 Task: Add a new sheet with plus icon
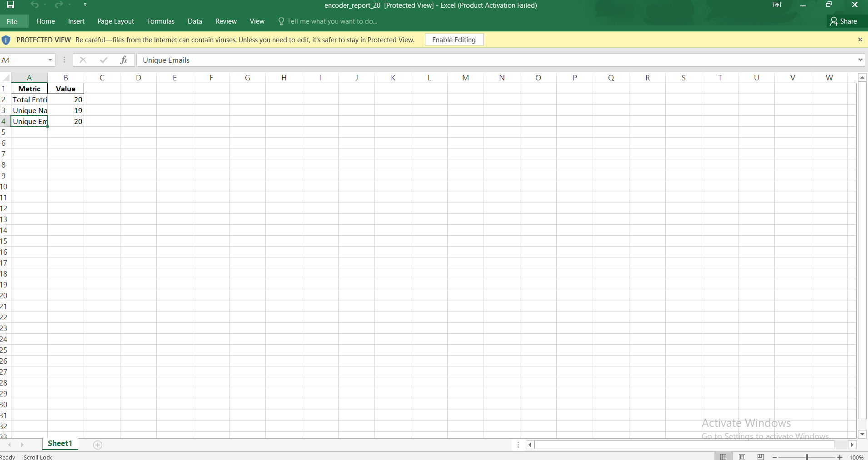(98, 445)
